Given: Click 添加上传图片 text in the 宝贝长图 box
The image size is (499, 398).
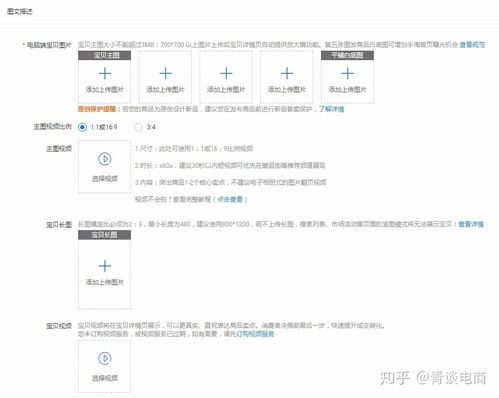Looking at the screenshot, I should [105, 282].
